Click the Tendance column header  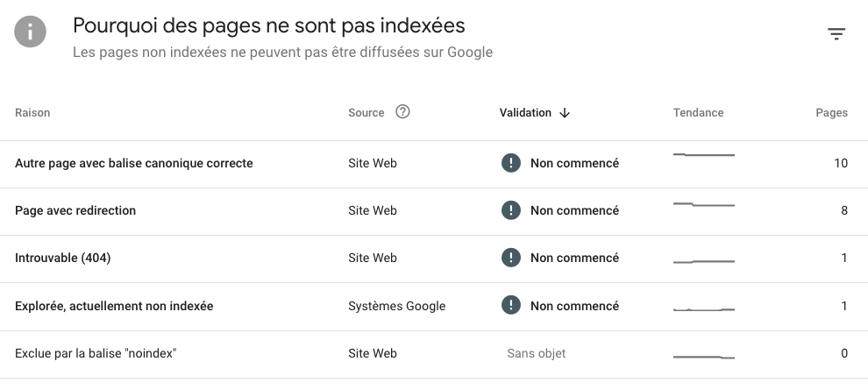point(698,113)
